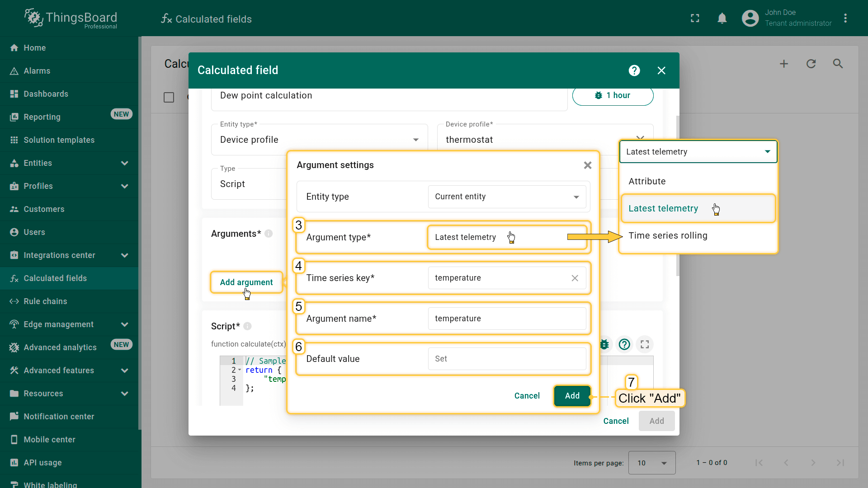Open the script debug bug icon

point(604,344)
